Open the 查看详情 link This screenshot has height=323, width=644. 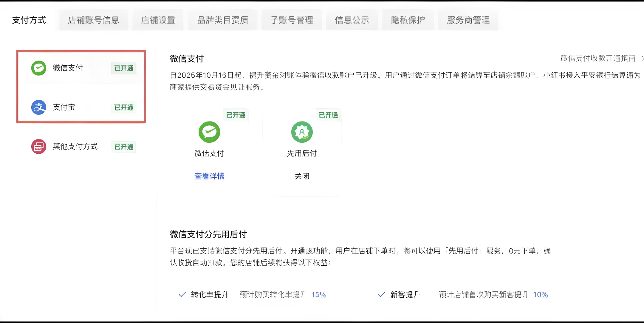209,176
